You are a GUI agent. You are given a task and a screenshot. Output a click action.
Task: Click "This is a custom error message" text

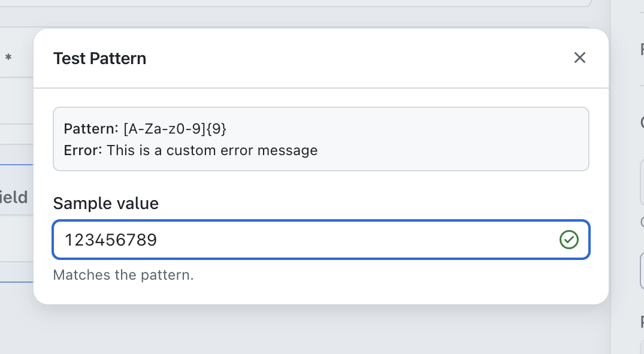point(212,150)
